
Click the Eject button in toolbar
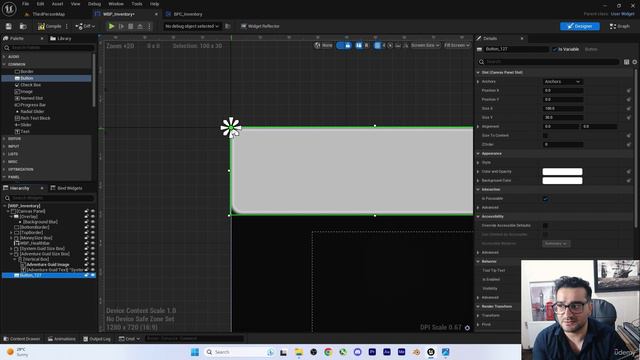click(x=140, y=26)
